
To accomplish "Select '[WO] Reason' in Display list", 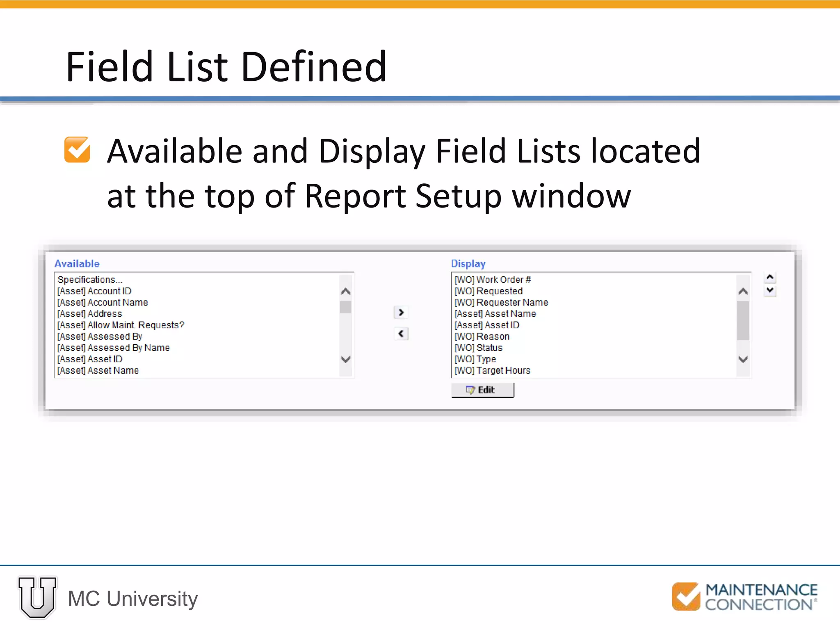I will [482, 337].
